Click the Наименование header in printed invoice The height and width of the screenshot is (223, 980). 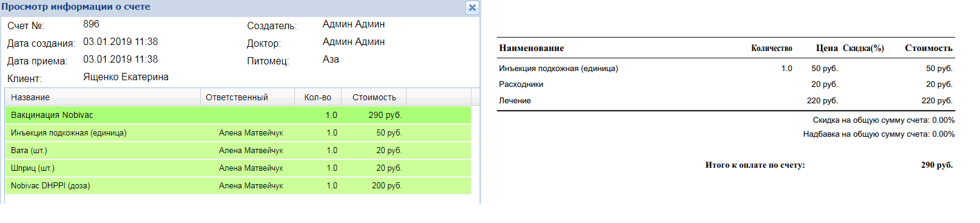(x=532, y=48)
